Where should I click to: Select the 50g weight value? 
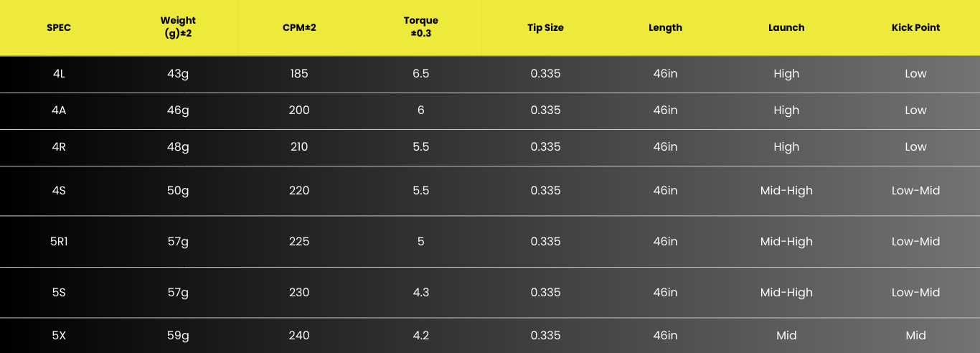178,191
